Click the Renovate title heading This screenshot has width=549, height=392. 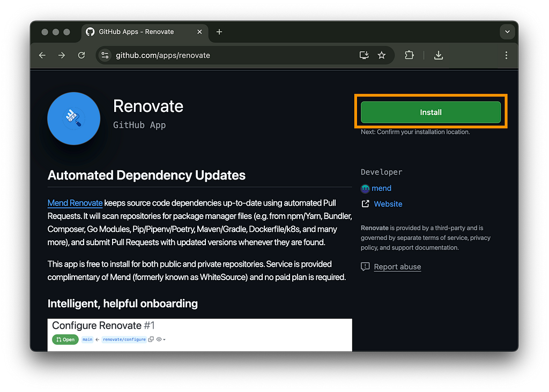148,106
